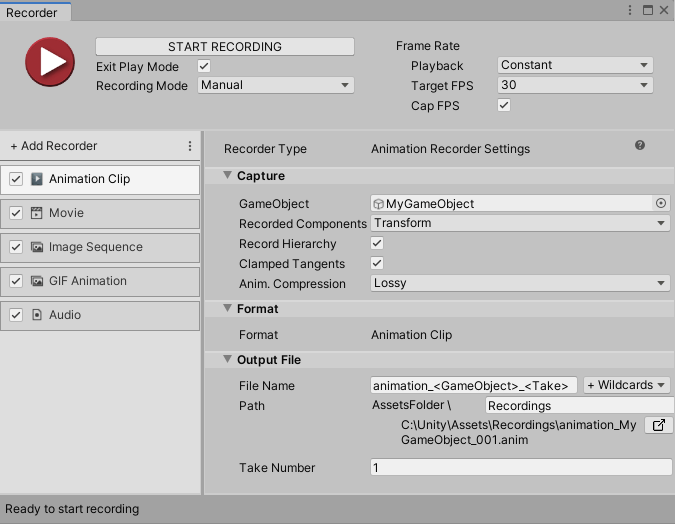Toggle the Cap FPS checkbox
Screen dimensions: 675x524
(x=504, y=105)
